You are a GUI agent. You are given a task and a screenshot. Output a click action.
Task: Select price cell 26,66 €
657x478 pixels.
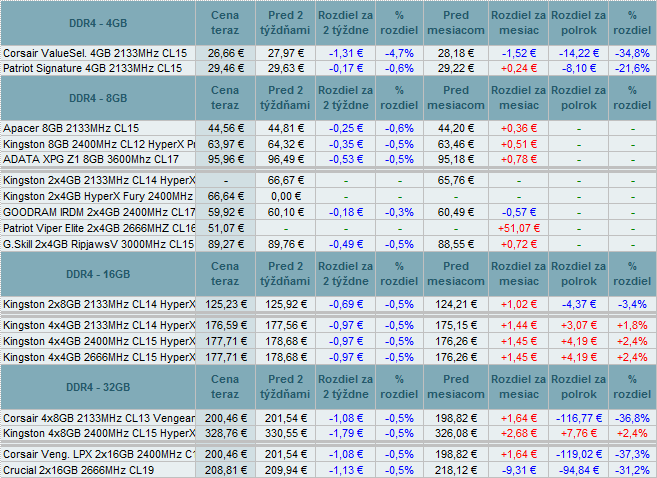pos(225,53)
